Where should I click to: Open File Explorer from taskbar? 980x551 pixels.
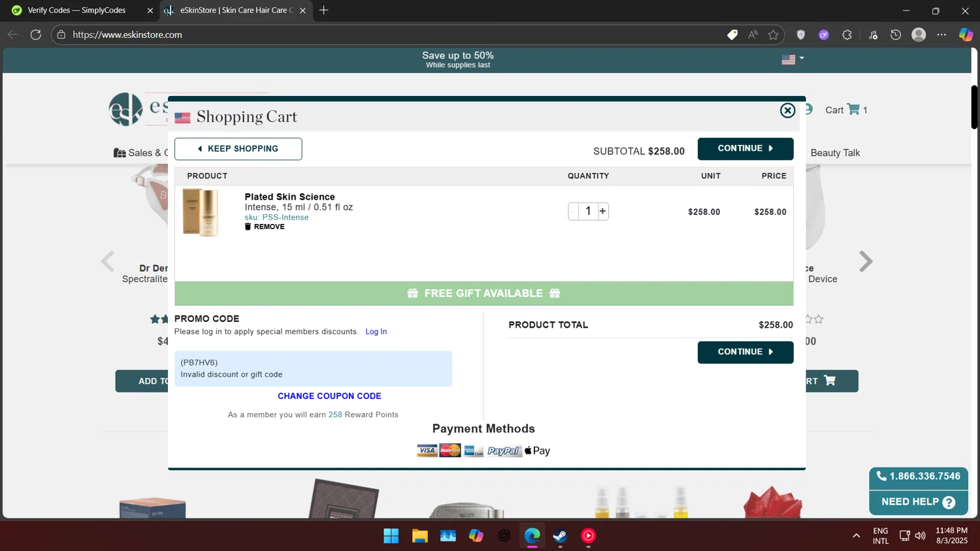click(419, 536)
